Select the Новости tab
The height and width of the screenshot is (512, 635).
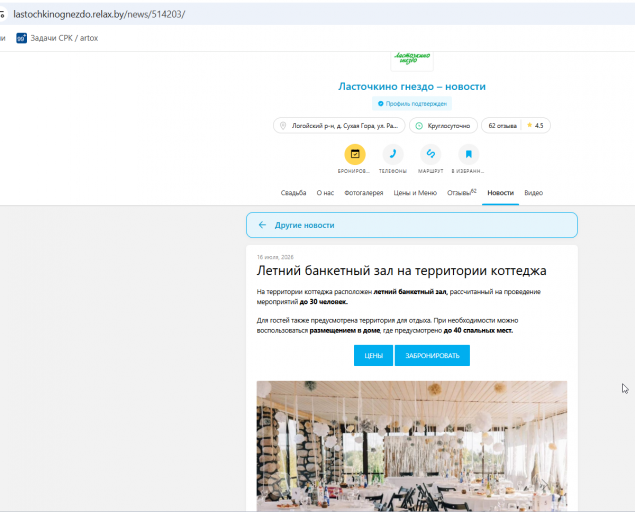tap(501, 193)
